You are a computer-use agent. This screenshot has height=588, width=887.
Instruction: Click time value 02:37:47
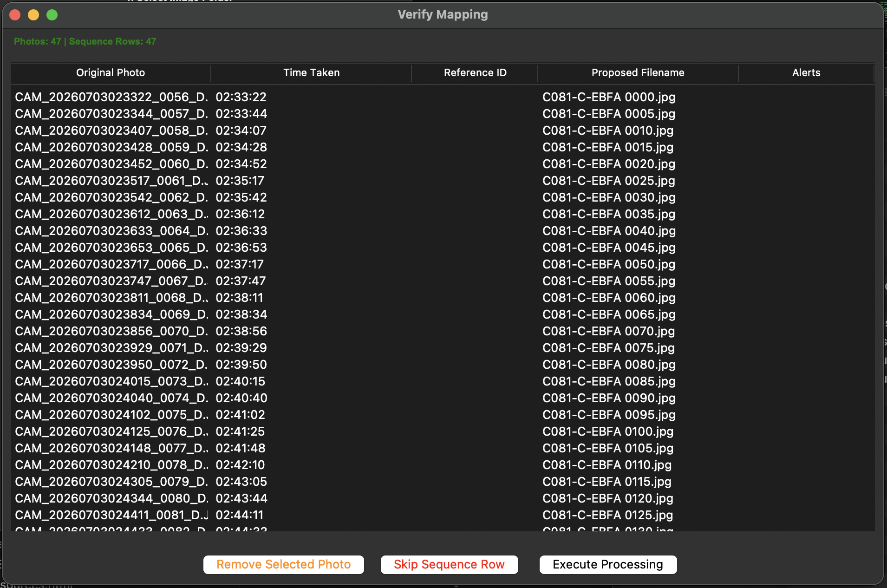tap(241, 281)
